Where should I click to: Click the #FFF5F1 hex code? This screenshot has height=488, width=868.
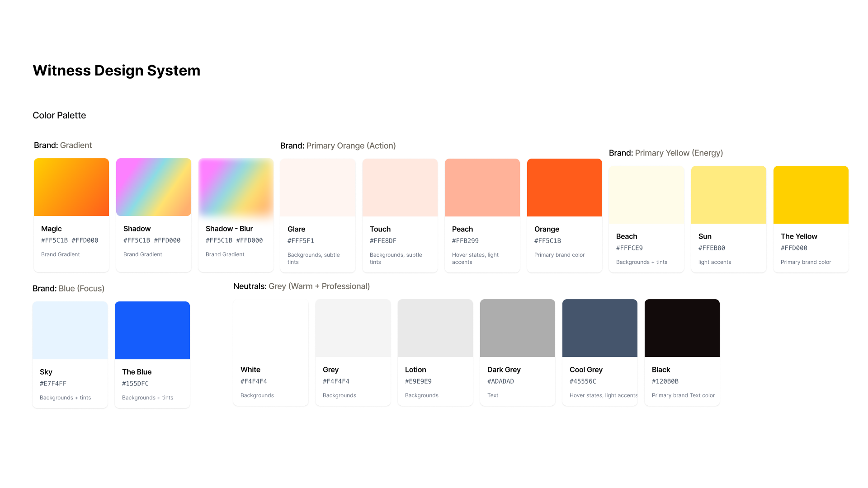coord(301,241)
